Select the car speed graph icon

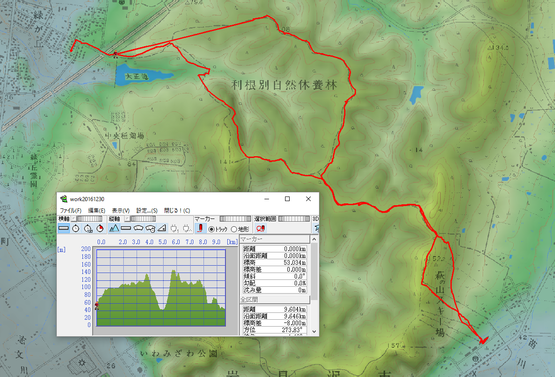click(x=138, y=229)
